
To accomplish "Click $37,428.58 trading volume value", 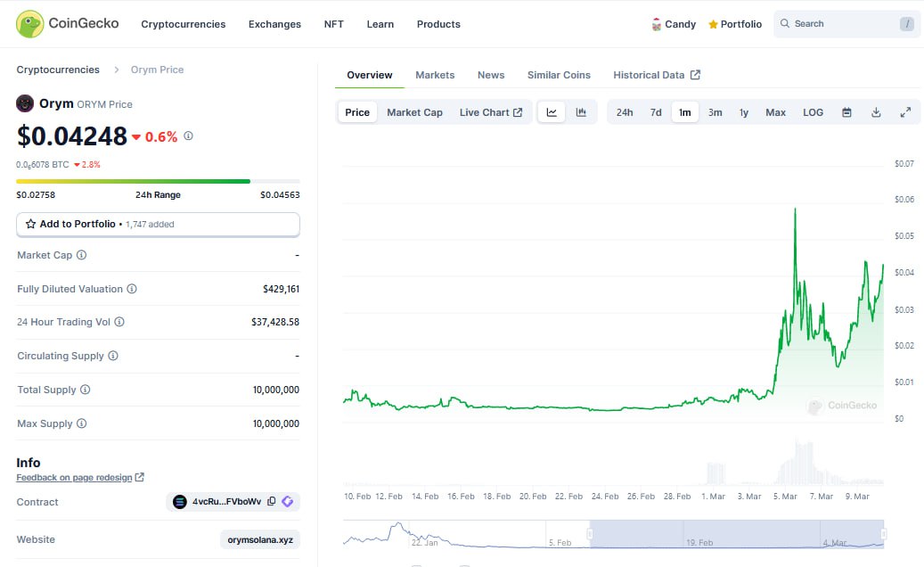I will [275, 322].
